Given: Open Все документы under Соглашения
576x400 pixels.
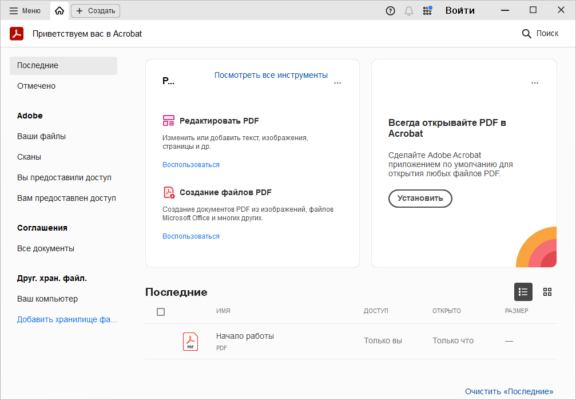Looking at the screenshot, I should pos(46,248).
